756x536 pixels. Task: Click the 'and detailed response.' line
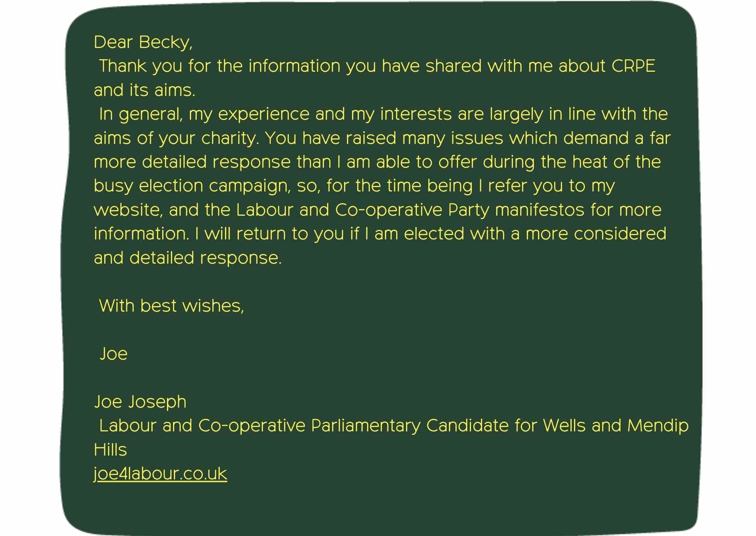(x=188, y=258)
